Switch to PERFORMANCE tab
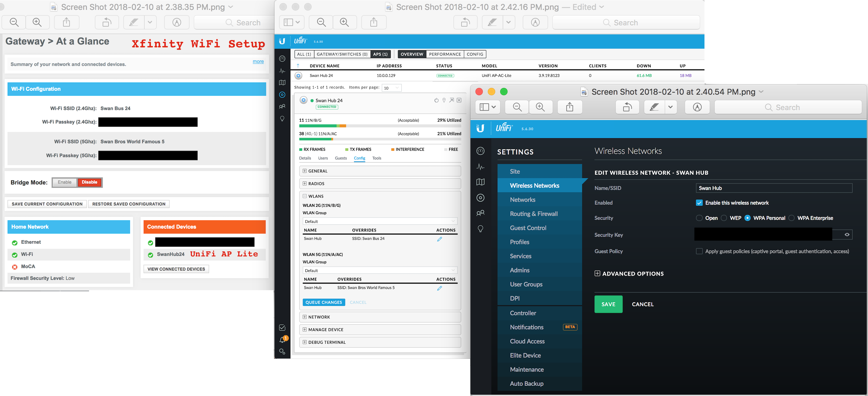The width and height of the screenshot is (868, 396). [x=445, y=54]
